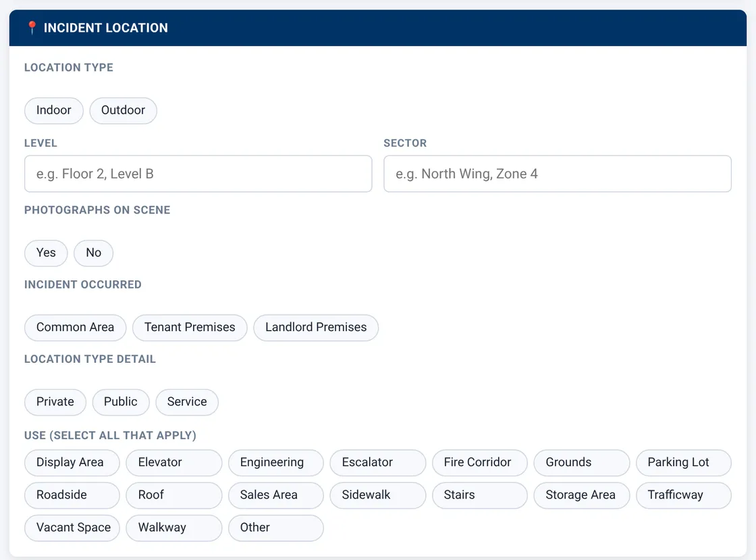Toggle the Grounds use chip

coord(582,463)
